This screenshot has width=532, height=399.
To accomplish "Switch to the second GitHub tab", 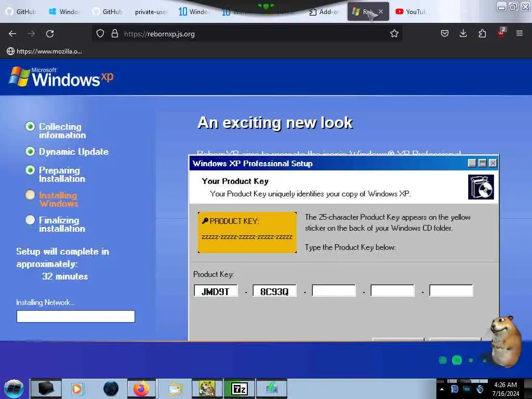I will click(x=108, y=11).
